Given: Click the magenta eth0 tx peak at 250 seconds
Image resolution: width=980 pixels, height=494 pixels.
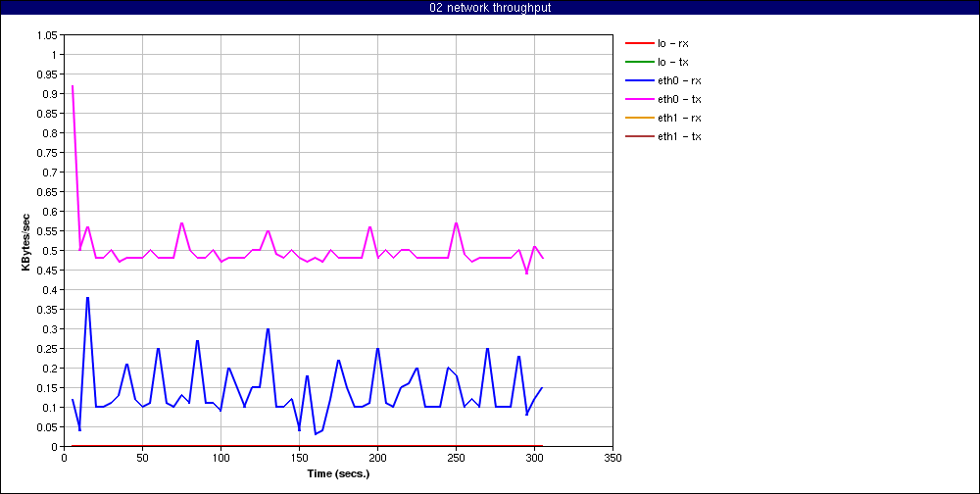Looking at the screenshot, I should click(x=457, y=223).
